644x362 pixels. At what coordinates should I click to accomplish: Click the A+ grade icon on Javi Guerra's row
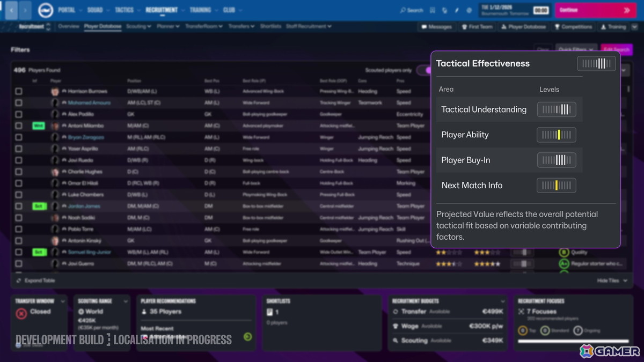pos(563,264)
